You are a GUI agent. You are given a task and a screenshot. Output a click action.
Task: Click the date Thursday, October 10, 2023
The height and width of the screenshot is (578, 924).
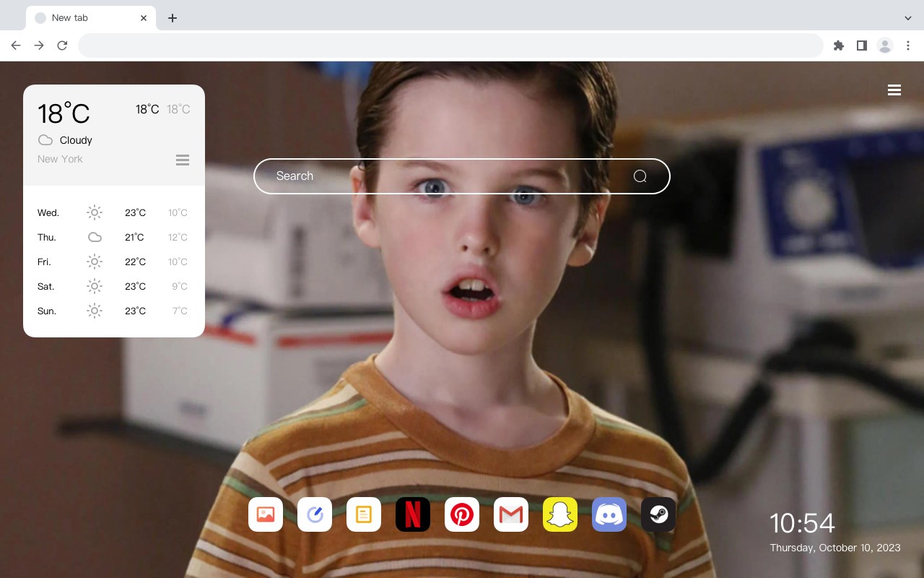[835, 548]
